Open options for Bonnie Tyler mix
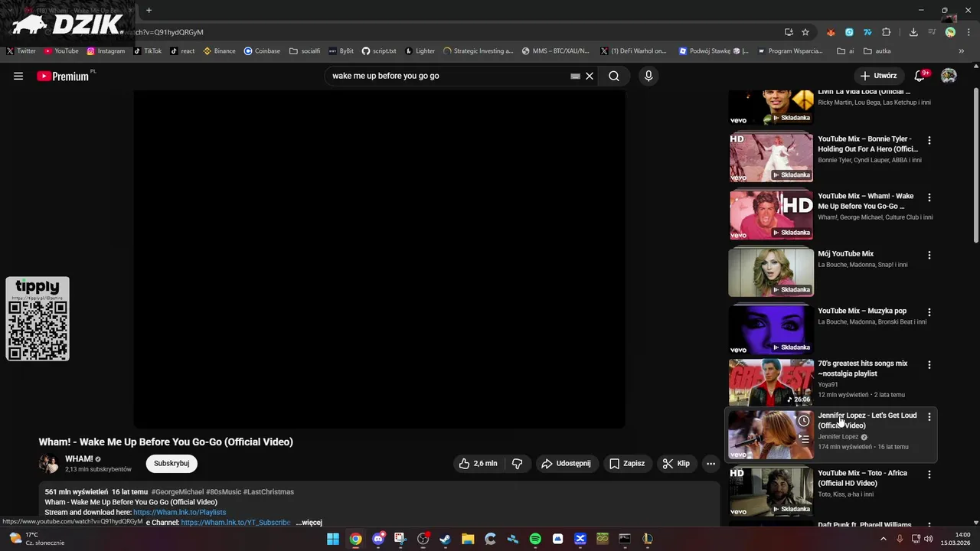This screenshot has height=551, width=980. [929, 140]
